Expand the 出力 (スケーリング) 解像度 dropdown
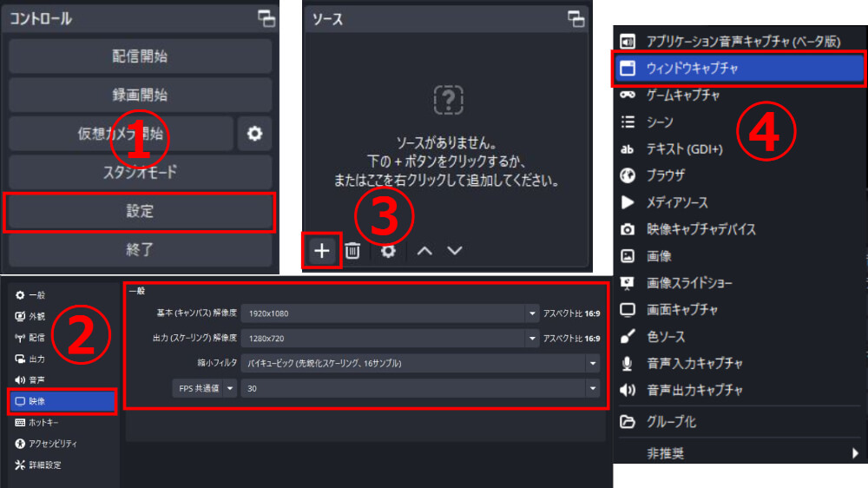 coord(532,338)
